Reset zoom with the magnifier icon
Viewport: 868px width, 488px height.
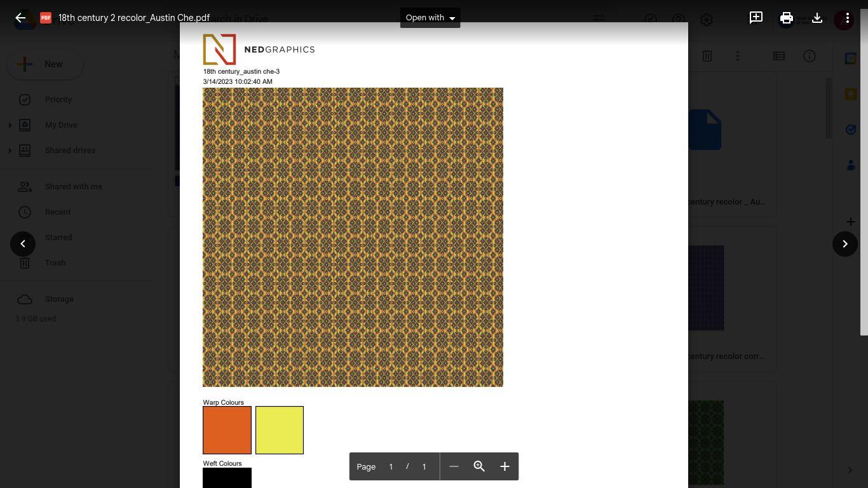click(479, 466)
